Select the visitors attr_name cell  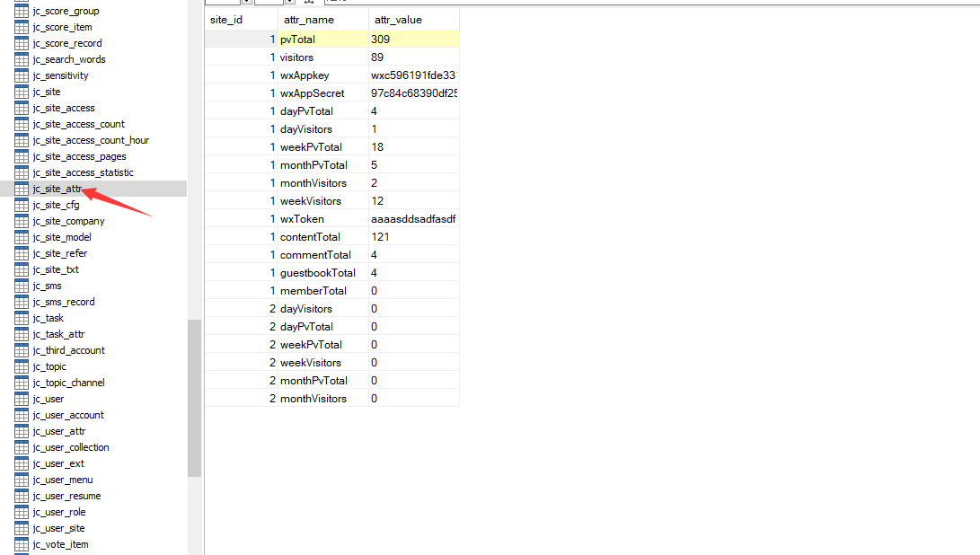(323, 57)
